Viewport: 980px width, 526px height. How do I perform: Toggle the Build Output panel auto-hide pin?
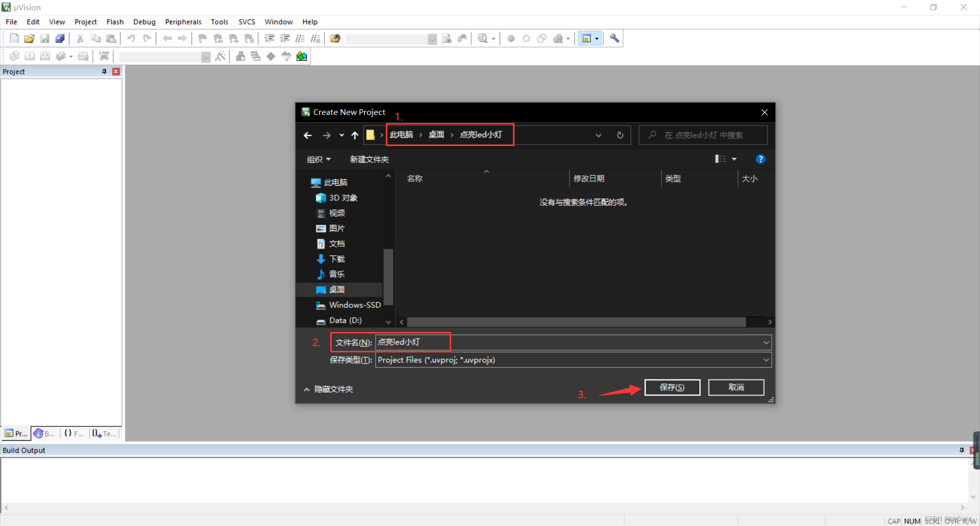962,450
